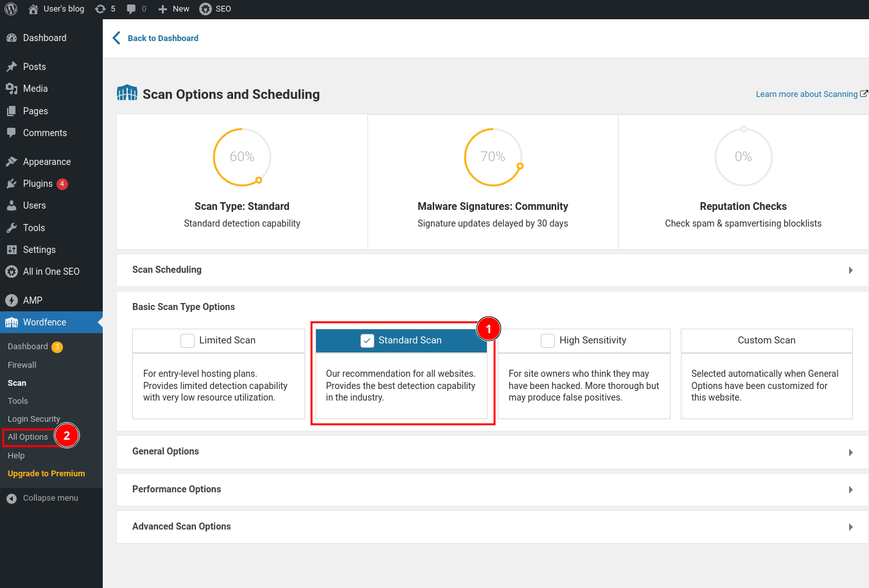Expand the Advanced Scan Options section
Viewport: 869px width, 588px height.
click(850, 527)
